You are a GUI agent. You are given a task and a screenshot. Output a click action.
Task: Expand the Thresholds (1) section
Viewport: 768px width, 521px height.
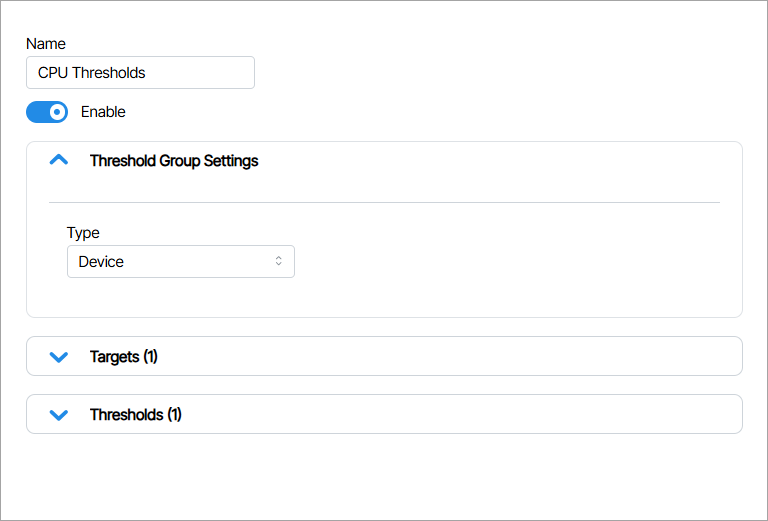384,414
